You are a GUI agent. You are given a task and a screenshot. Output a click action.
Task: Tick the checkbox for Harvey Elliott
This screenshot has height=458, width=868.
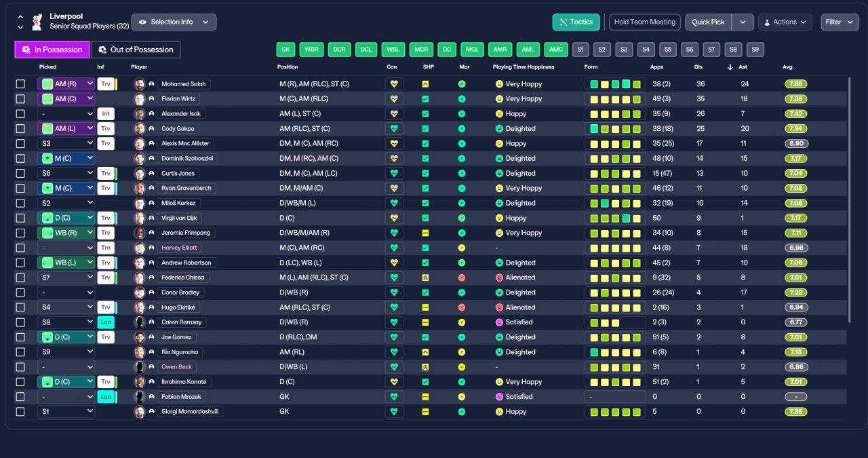click(x=20, y=248)
